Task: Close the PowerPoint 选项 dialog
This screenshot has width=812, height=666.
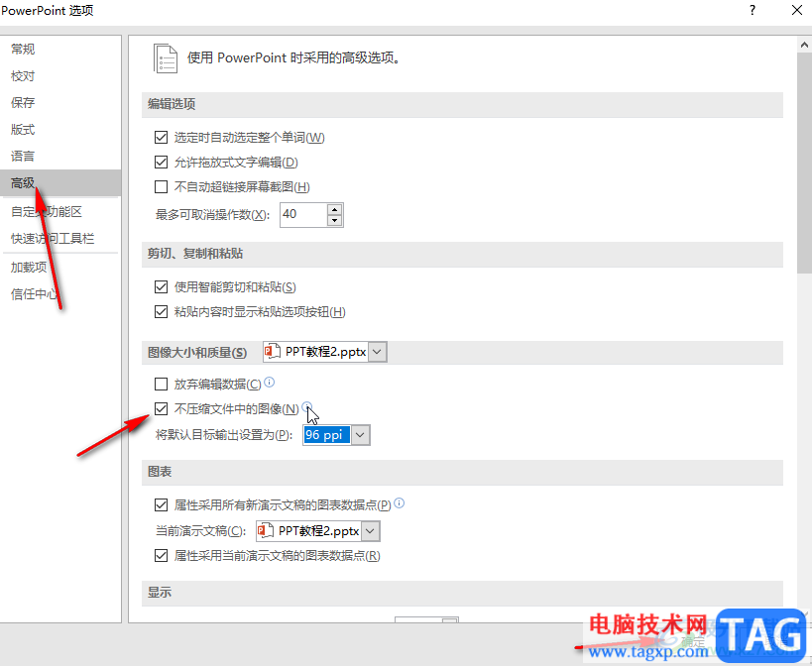Action: (x=797, y=10)
